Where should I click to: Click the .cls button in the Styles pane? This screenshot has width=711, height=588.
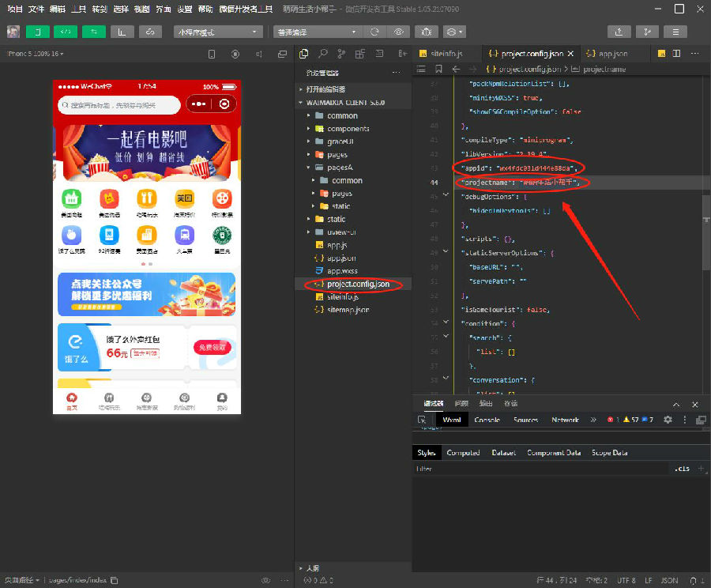point(681,469)
